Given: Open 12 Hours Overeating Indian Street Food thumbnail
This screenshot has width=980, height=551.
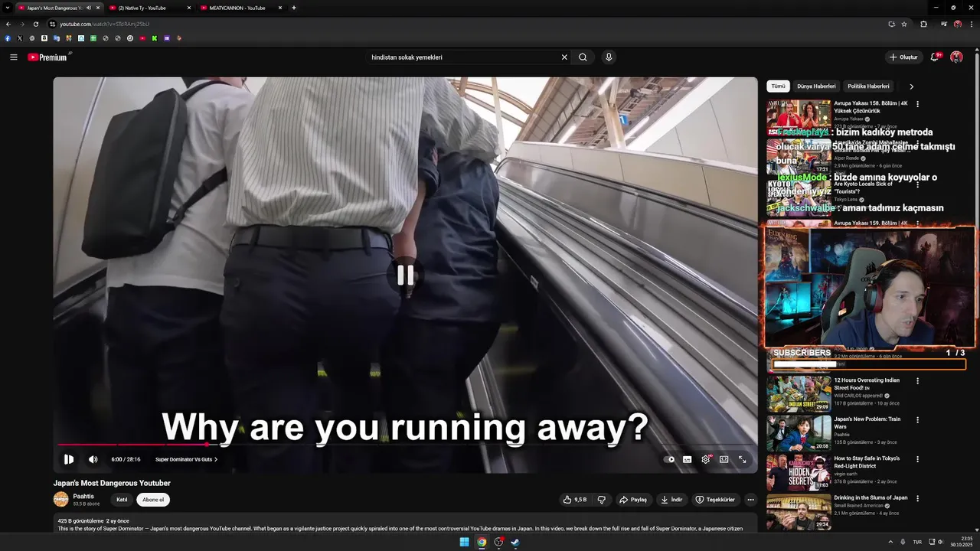Looking at the screenshot, I should (x=799, y=393).
